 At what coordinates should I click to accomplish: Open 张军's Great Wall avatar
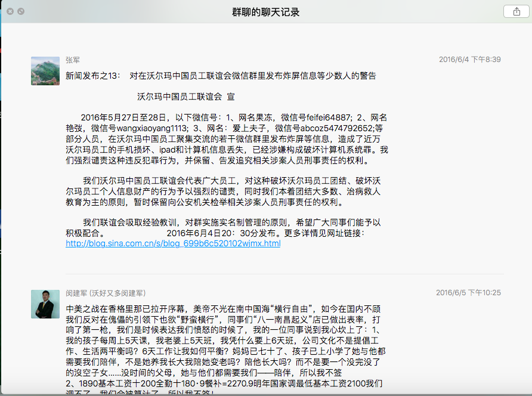pos(45,70)
